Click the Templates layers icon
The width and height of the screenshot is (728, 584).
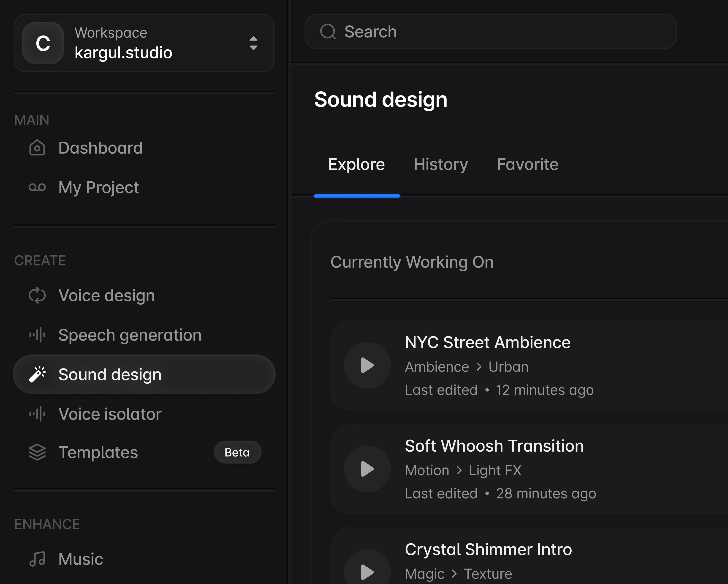click(x=37, y=452)
